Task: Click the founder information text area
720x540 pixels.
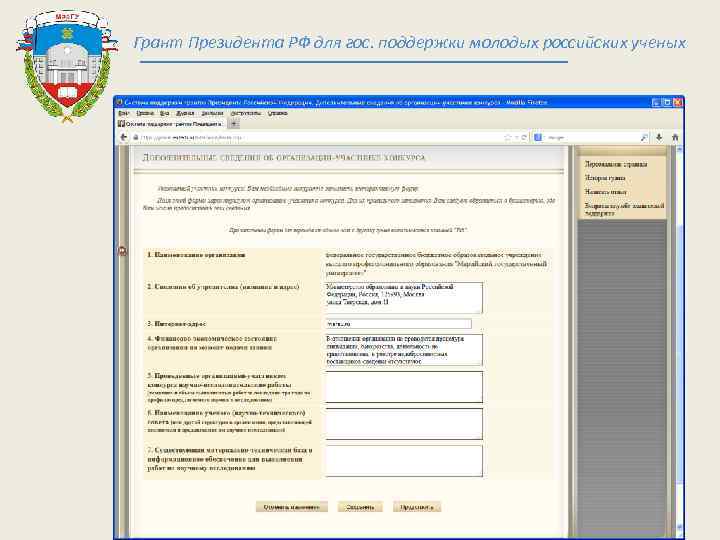Action: [404, 298]
